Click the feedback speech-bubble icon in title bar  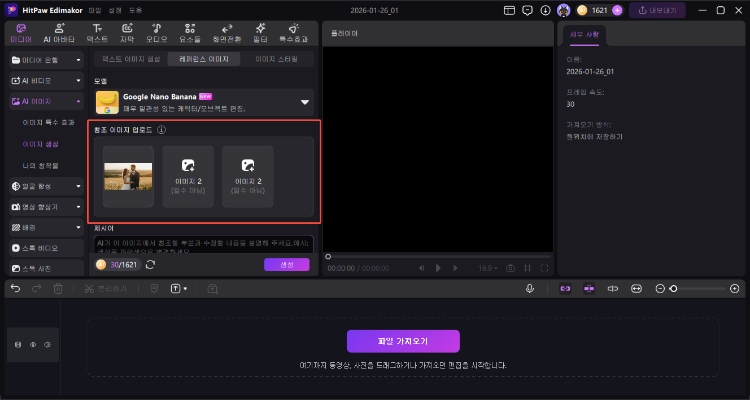527,10
